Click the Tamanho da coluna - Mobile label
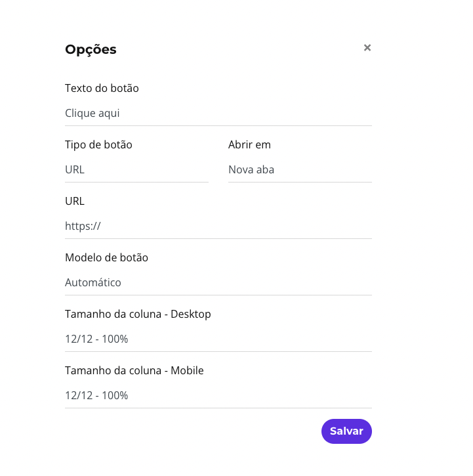The height and width of the screenshot is (476, 473). click(x=134, y=370)
